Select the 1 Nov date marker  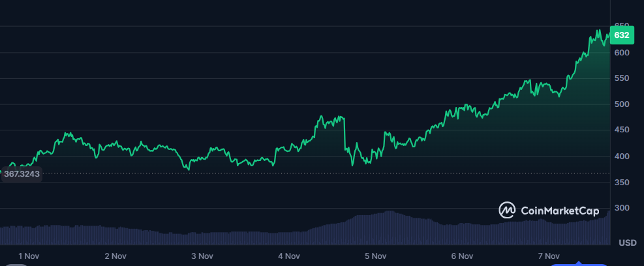point(29,256)
